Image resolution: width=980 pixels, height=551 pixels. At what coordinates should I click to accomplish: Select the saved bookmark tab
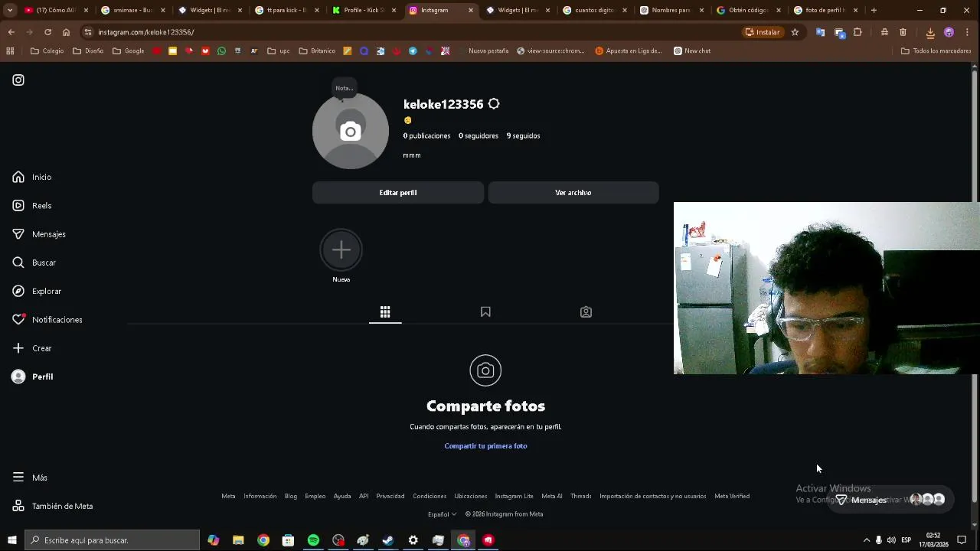click(485, 312)
